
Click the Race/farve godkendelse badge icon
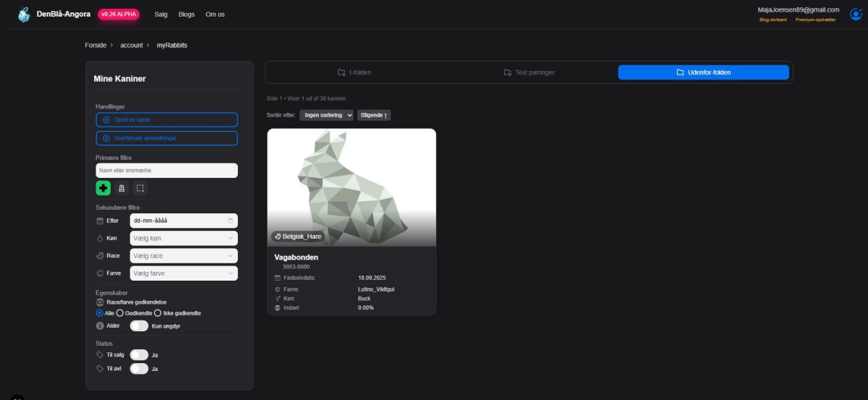[x=100, y=302]
